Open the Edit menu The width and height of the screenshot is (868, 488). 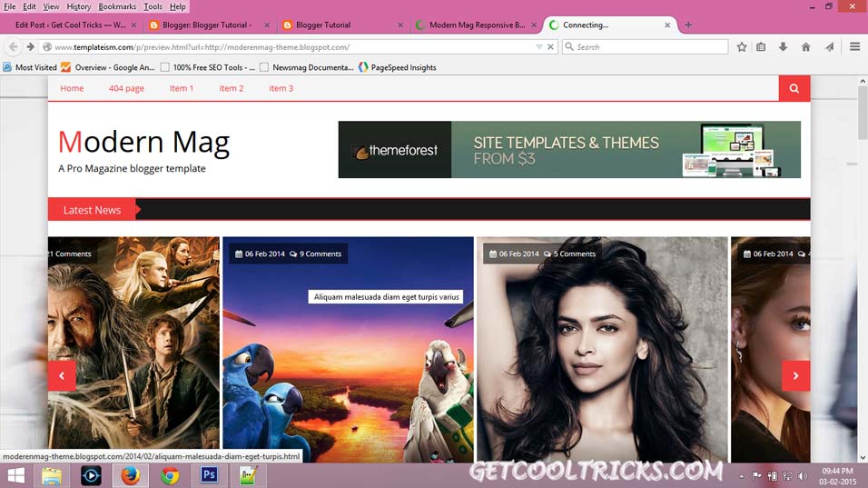(29, 6)
